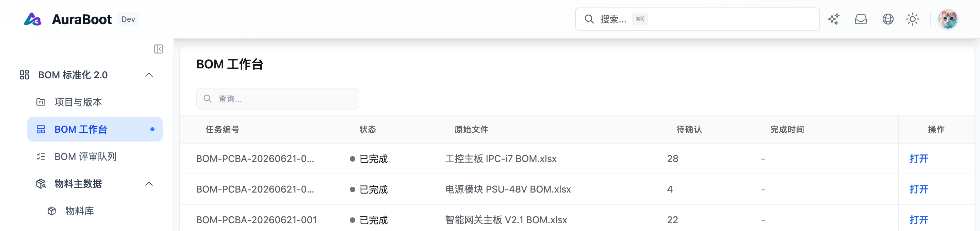
Task: Open the language globe icon
Action: (888, 19)
